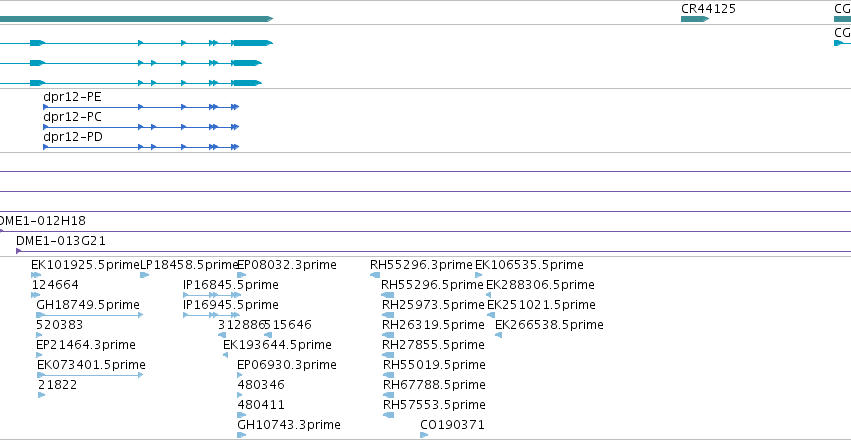Select the CR44125 gene feature arrow
Viewport: 851px width, 440px height.
click(x=695, y=19)
